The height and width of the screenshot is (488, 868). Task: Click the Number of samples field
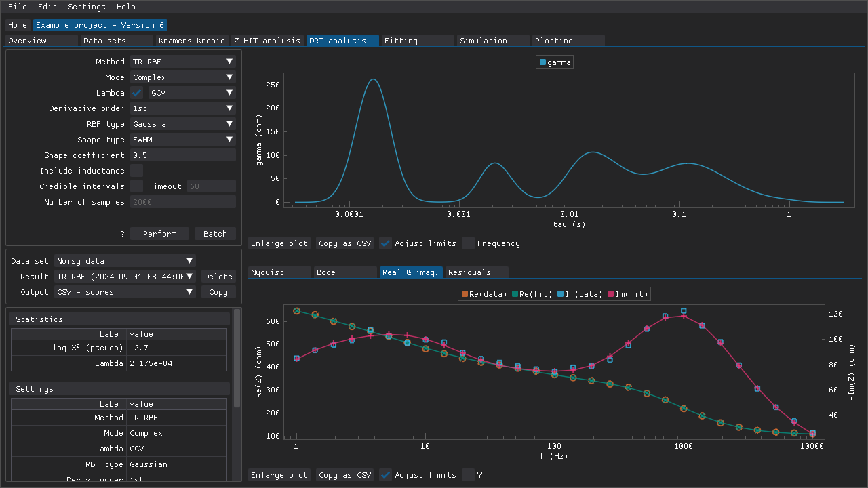tap(183, 202)
